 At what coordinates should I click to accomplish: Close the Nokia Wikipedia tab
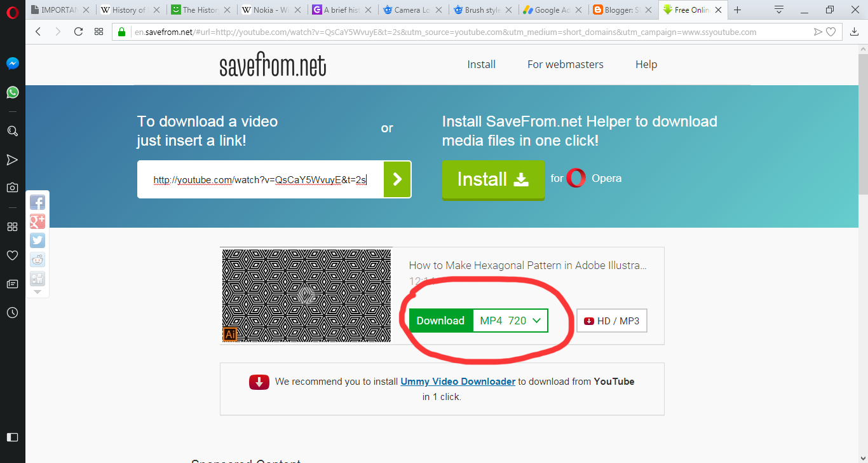[298, 10]
